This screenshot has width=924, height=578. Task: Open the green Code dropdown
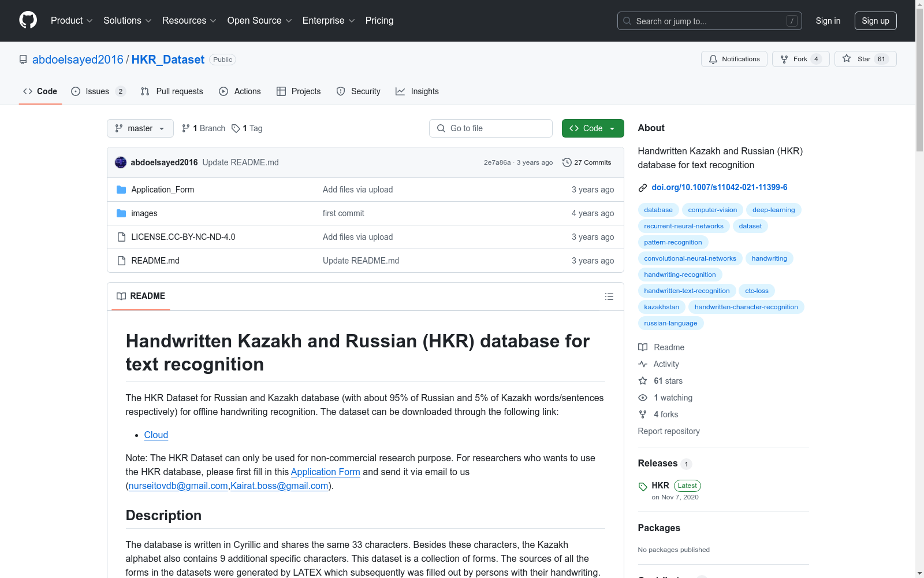pos(593,128)
